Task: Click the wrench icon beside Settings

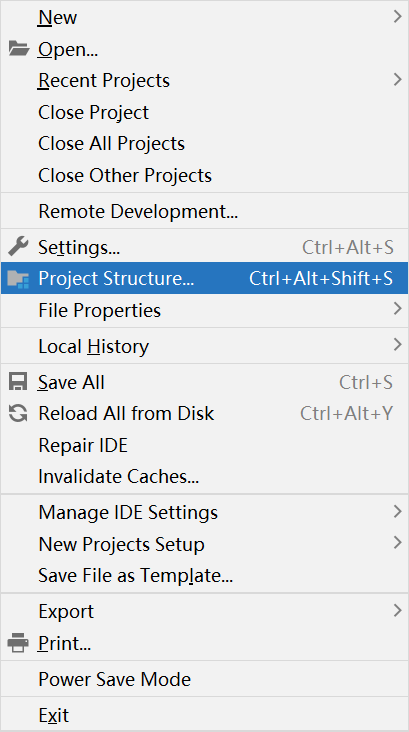Action: pos(18,246)
